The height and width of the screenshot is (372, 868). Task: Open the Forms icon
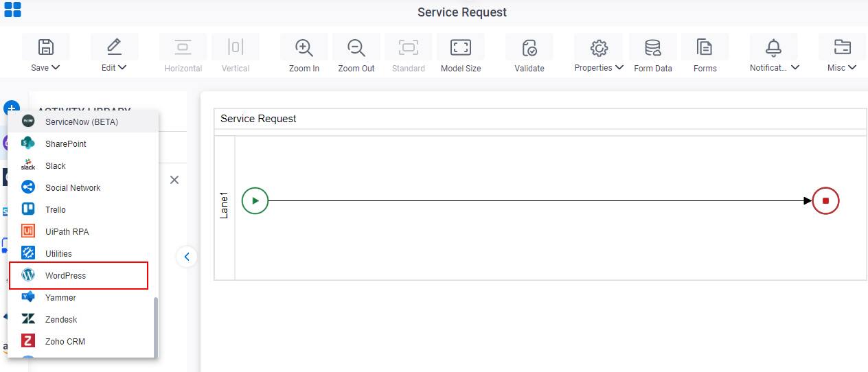click(x=705, y=47)
